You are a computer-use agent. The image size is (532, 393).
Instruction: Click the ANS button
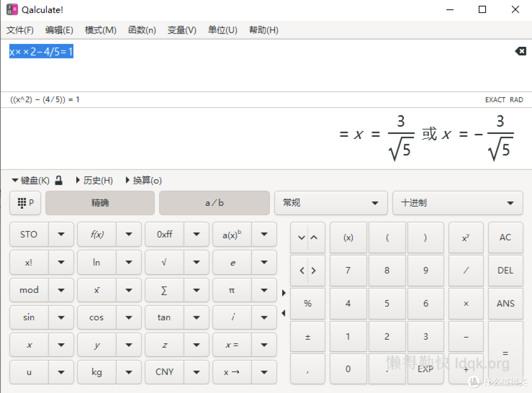[505, 303]
